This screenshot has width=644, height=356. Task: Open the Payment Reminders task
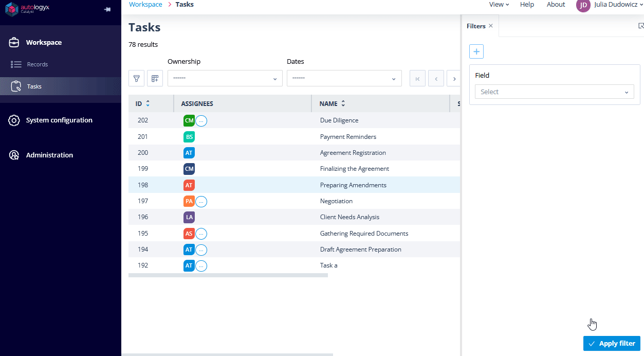[x=348, y=137]
